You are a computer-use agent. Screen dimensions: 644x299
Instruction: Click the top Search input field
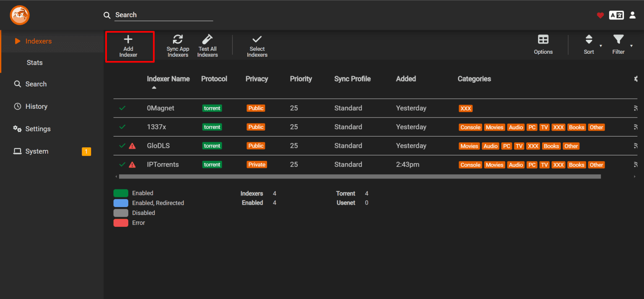[x=164, y=15]
